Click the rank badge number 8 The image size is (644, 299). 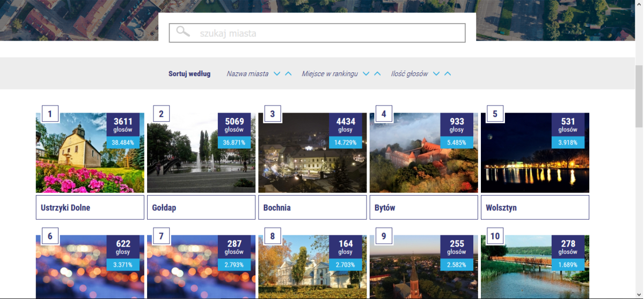point(272,236)
